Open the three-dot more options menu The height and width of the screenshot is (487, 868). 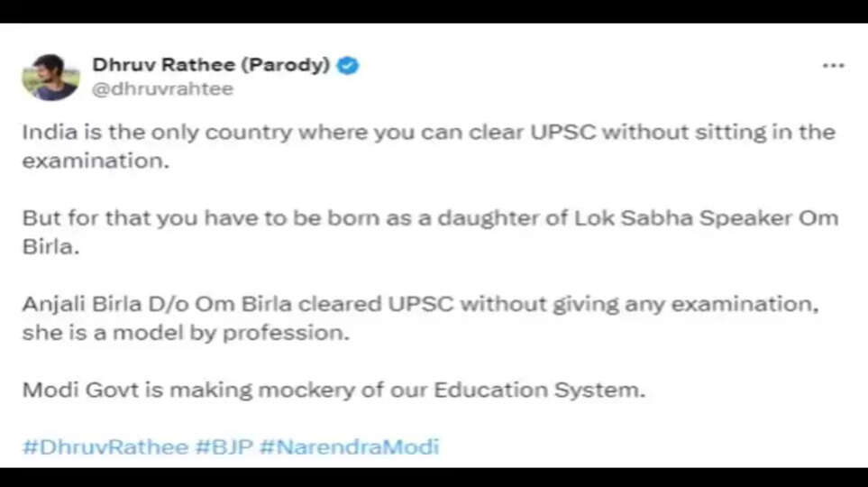833,66
